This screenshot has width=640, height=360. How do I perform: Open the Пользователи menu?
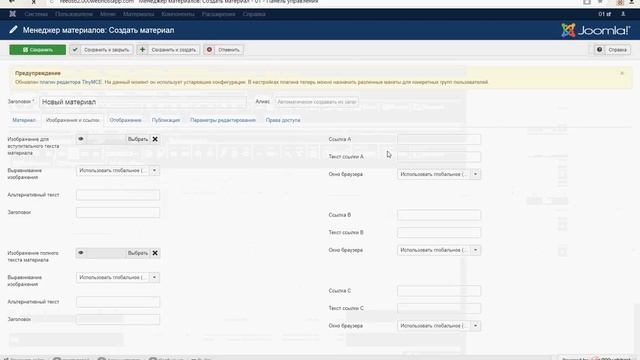[x=74, y=14]
